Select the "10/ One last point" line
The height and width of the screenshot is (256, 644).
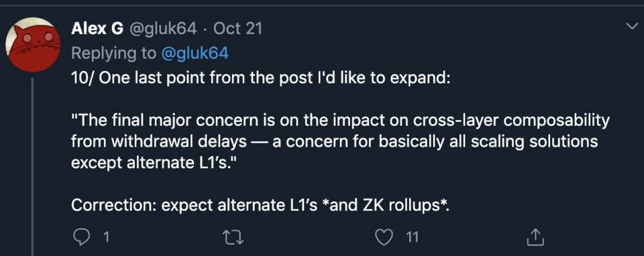click(261, 78)
